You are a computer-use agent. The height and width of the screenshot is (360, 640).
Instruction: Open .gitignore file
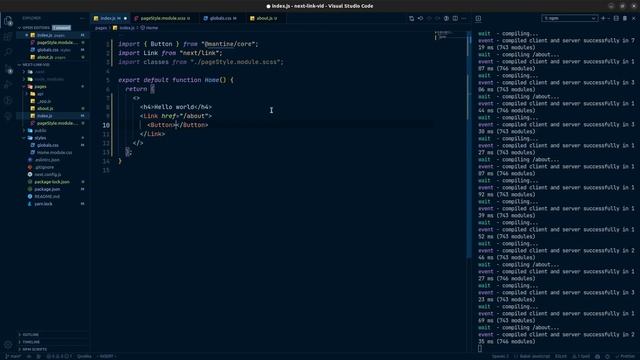[44, 167]
